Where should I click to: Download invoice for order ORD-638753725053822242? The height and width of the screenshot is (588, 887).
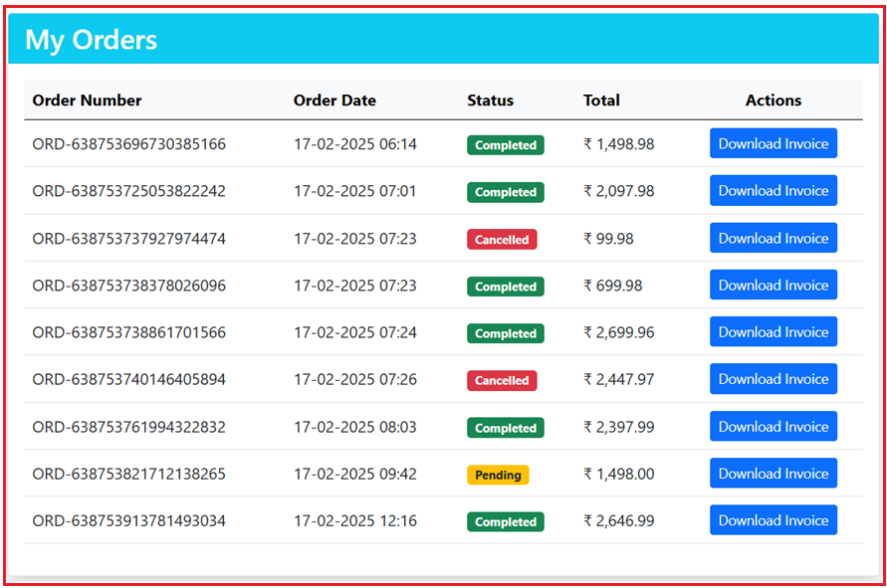(774, 191)
